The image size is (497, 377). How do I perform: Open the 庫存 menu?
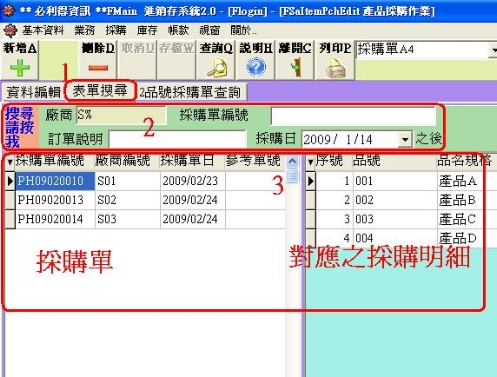click(147, 31)
